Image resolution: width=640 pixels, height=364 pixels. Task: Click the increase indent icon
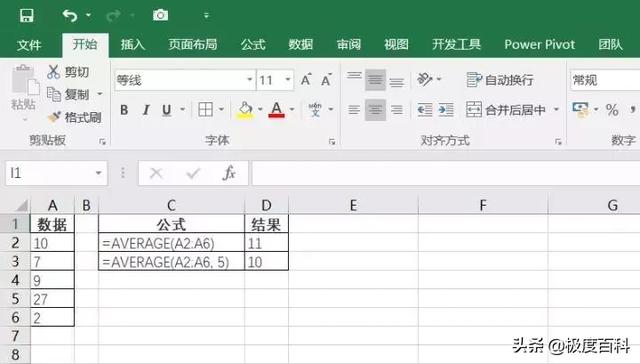446,110
